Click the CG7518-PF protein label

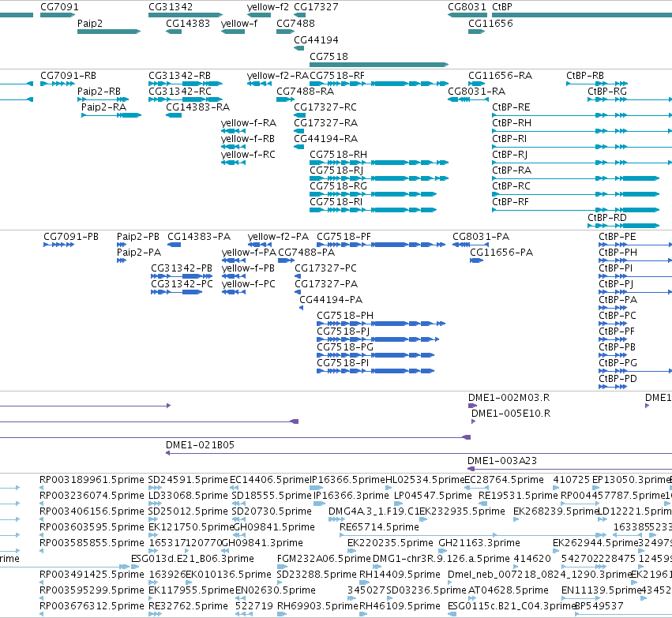point(344,237)
